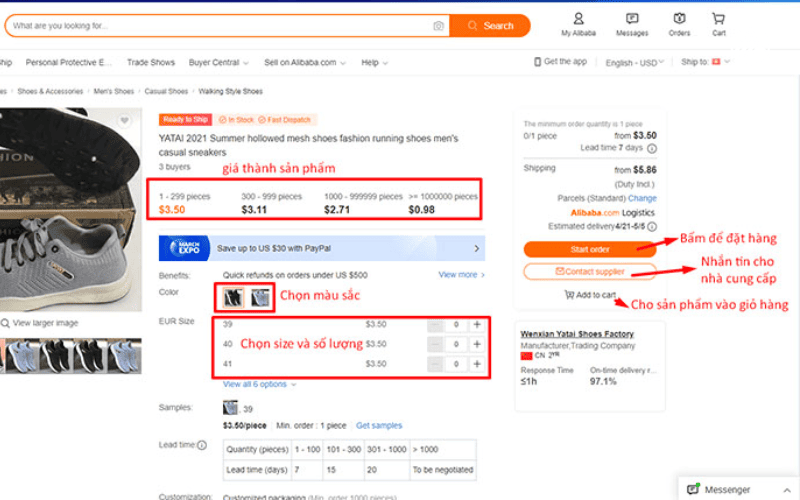The height and width of the screenshot is (500, 800).
Task: Open Wenxian Yatai Shoes Factory link
Action: coord(577,334)
